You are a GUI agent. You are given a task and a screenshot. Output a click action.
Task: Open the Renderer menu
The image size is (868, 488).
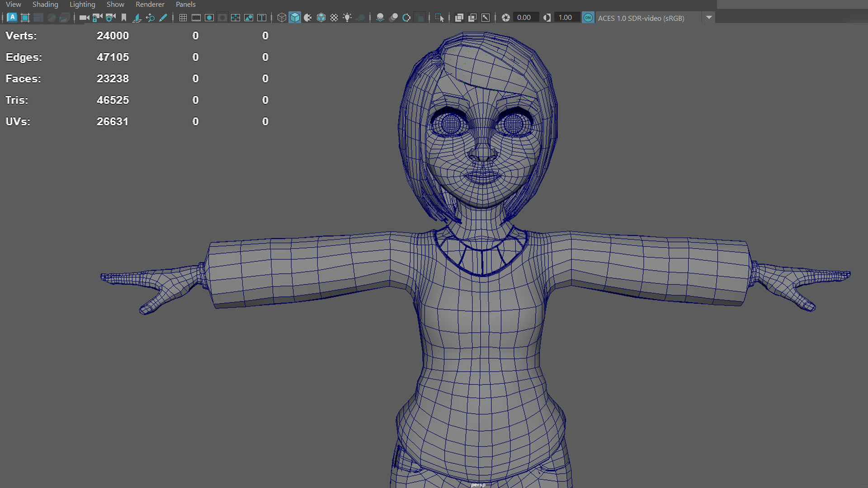[x=150, y=5]
